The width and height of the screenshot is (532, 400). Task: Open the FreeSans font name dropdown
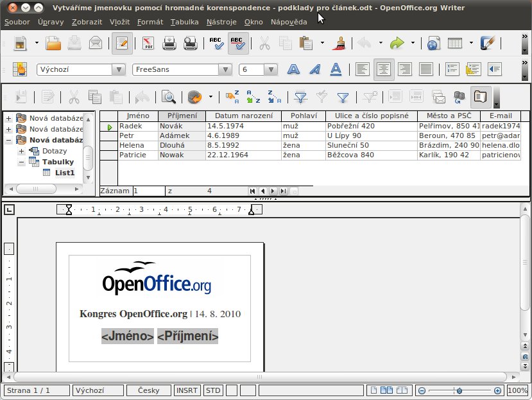tap(225, 69)
